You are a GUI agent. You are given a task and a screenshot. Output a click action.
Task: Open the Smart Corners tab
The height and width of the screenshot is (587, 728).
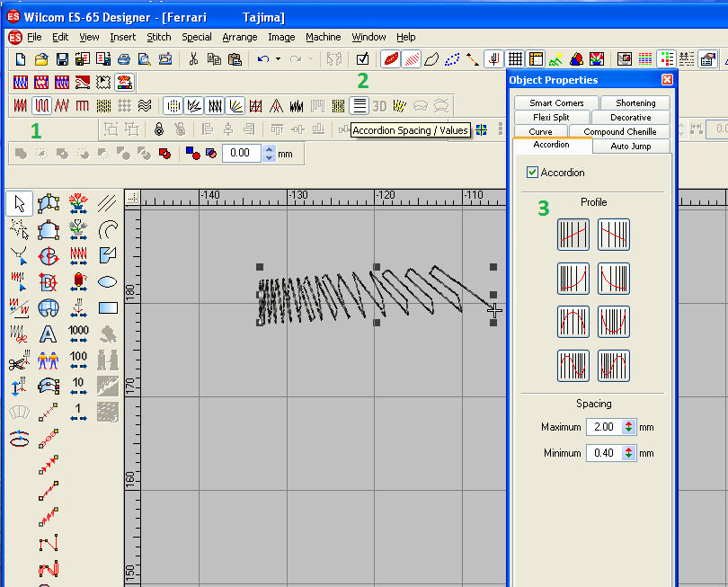click(556, 103)
